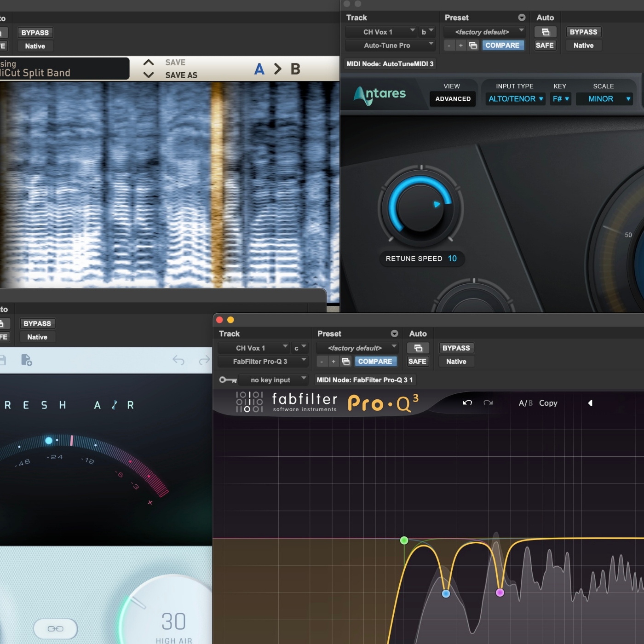
Task: Open the Input Type ALTO/TENOR dropdown
Action: pos(515,99)
